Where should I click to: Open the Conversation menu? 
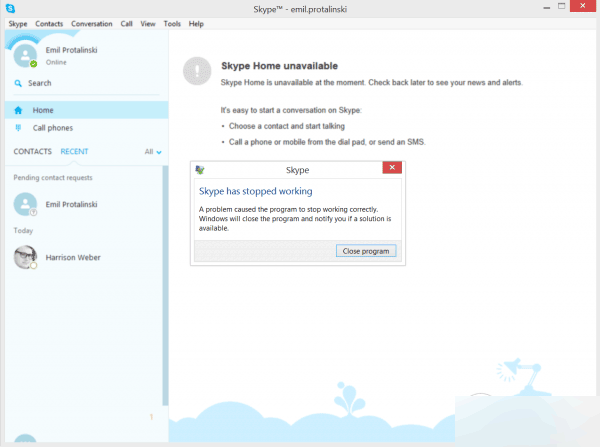click(92, 24)
